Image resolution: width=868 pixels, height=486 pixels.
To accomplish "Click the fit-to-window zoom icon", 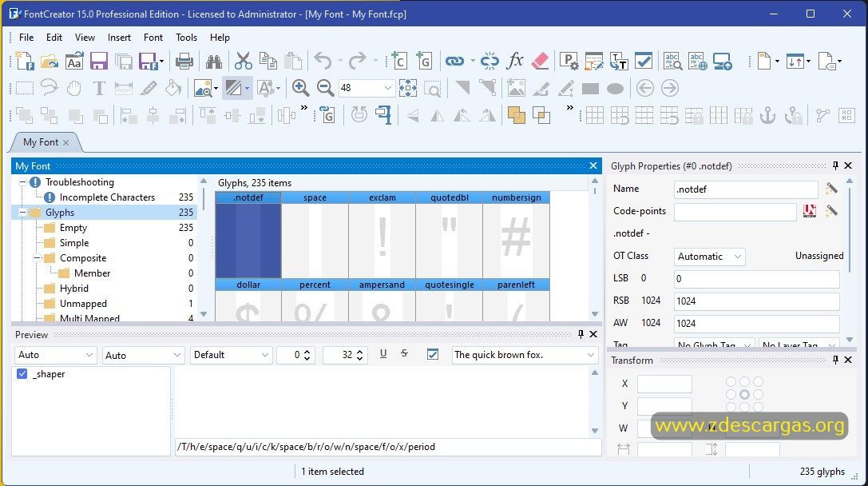I will click(408, 88).
